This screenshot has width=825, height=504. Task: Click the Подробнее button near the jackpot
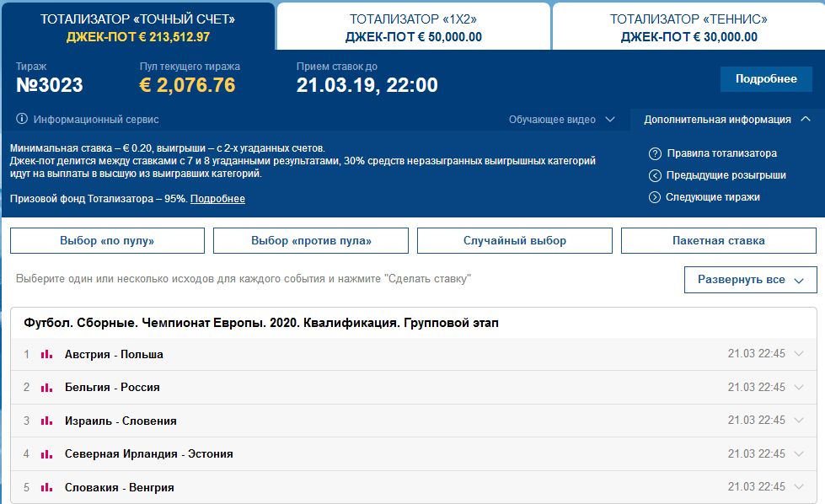(x=765, y=78)
